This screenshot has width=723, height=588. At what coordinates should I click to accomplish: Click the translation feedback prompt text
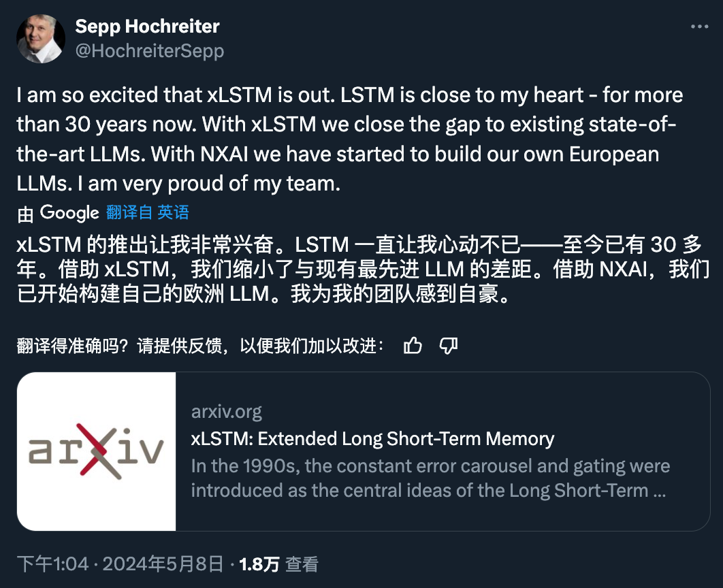[197, 346]
